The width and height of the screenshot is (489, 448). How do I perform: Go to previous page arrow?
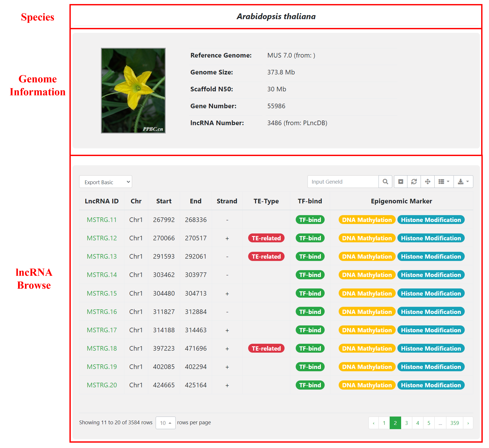(x=374, y=423)
